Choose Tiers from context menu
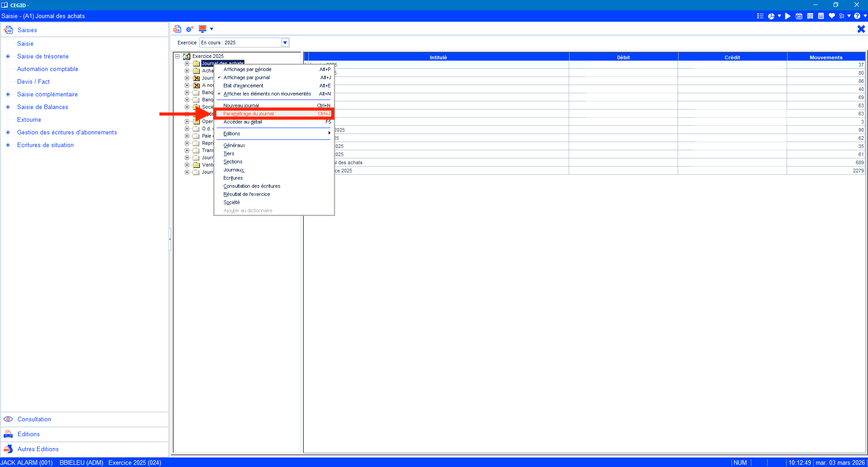The width and height of the screenshot is (868, 467). (274, 153)
